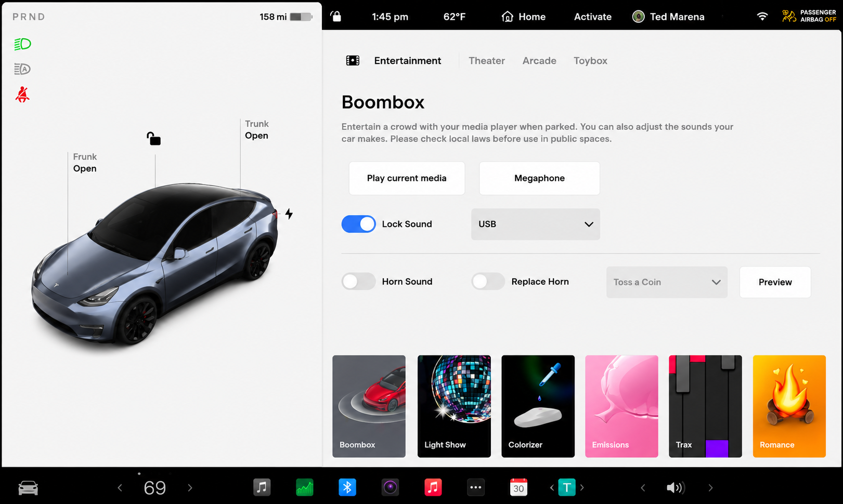Select the Entertainment heading tab

click(x=407, y=61)
